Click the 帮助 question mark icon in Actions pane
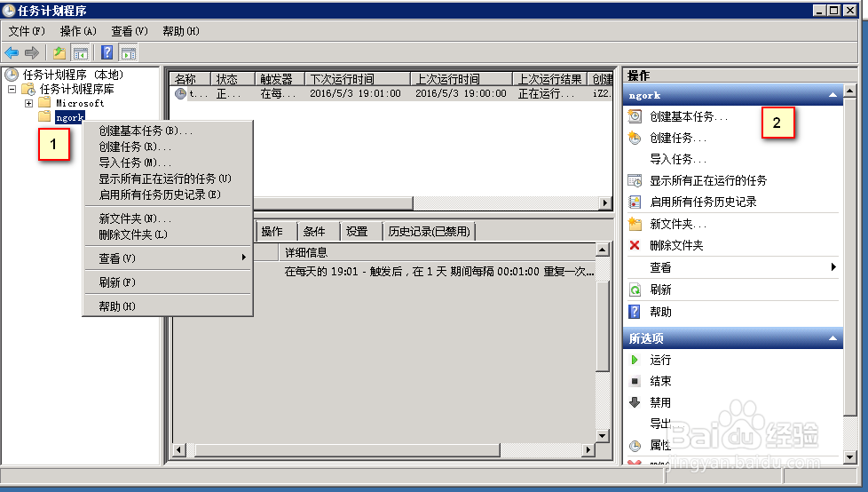Screen dimensions: 868x492 click(x=635, y=312)
